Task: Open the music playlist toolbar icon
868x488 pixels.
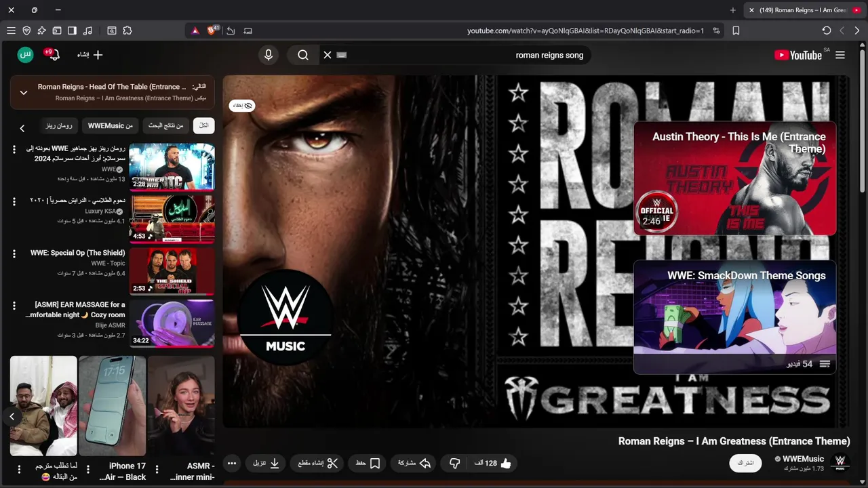Action: pos(87,30)
